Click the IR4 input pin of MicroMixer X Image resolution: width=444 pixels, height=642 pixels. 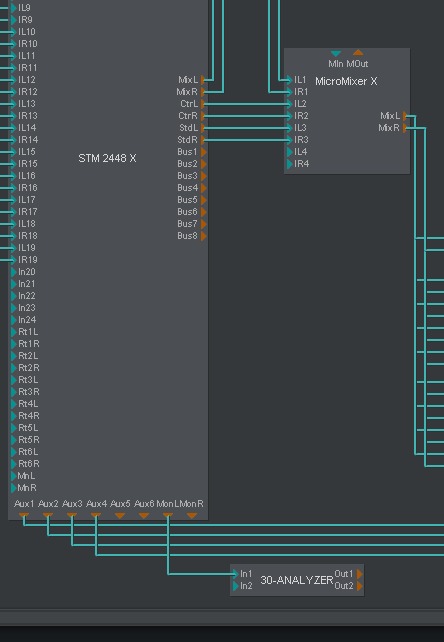click(290, 164)
